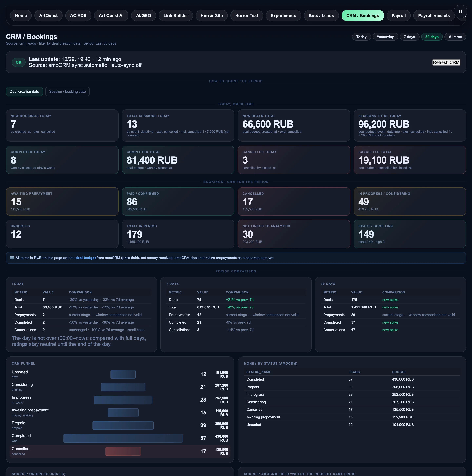
Task: Click the BUDGET column header
Action: pyautogui.click(x=399, y=372)
